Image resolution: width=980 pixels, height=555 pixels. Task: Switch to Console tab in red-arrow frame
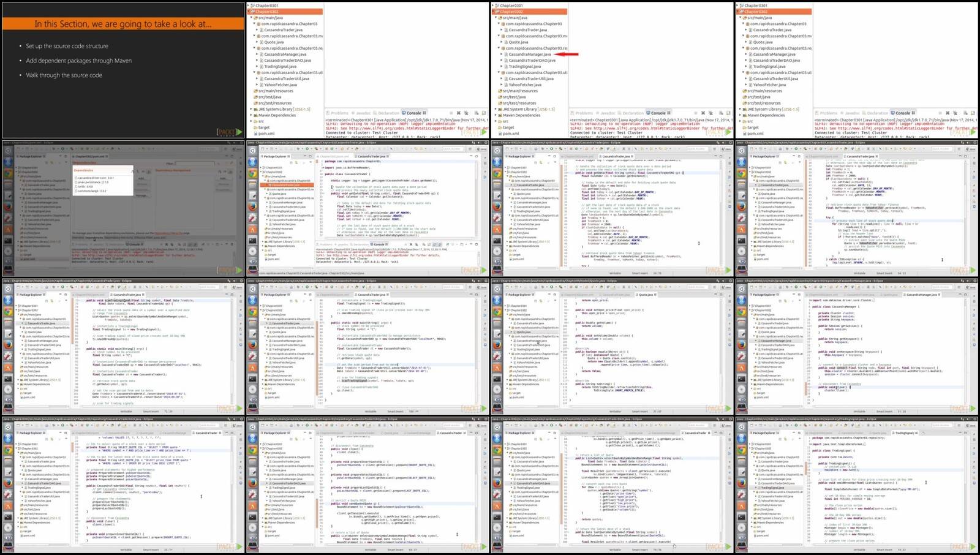click(x=658, y=113)
